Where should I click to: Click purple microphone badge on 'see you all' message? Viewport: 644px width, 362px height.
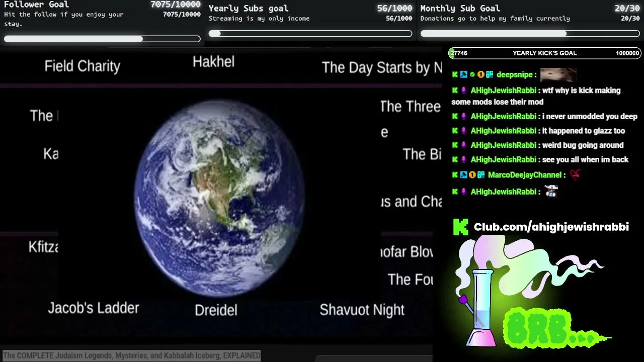click(x=463, y=159)
